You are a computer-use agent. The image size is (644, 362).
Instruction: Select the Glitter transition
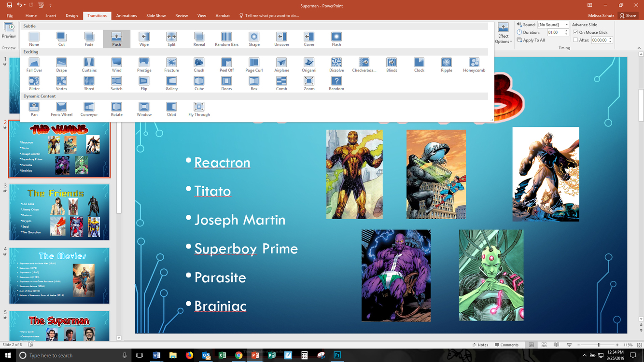point(34,83)
